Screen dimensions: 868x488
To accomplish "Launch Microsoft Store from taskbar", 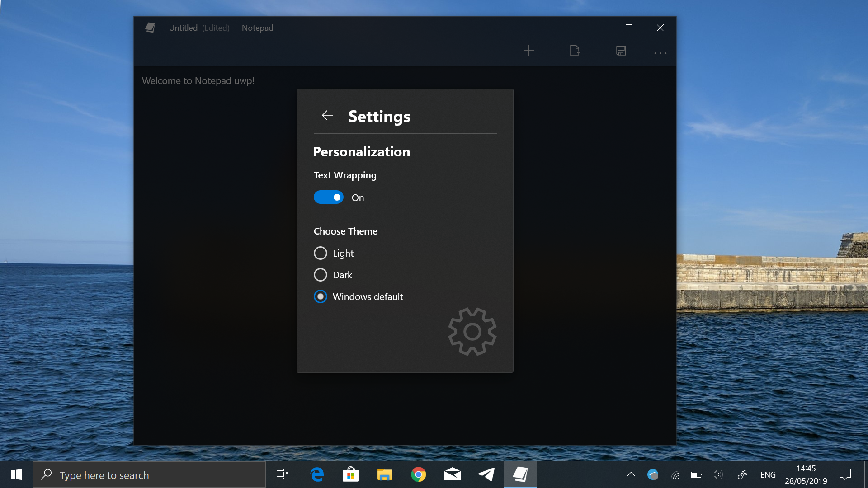I will point(350,474).
